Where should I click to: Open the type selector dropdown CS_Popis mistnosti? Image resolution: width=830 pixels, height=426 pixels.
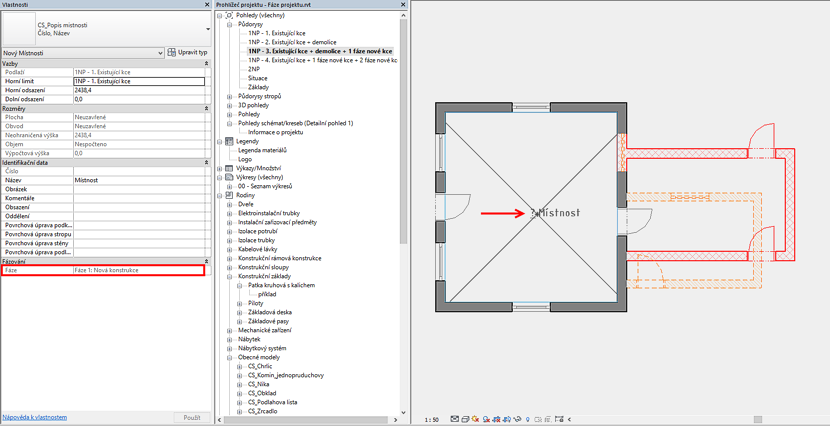207,29
